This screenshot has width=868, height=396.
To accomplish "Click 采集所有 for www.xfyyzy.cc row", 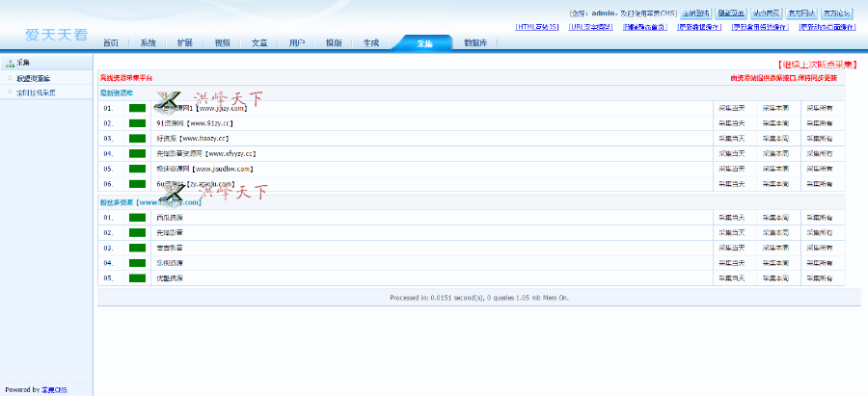I will (819, 154).
